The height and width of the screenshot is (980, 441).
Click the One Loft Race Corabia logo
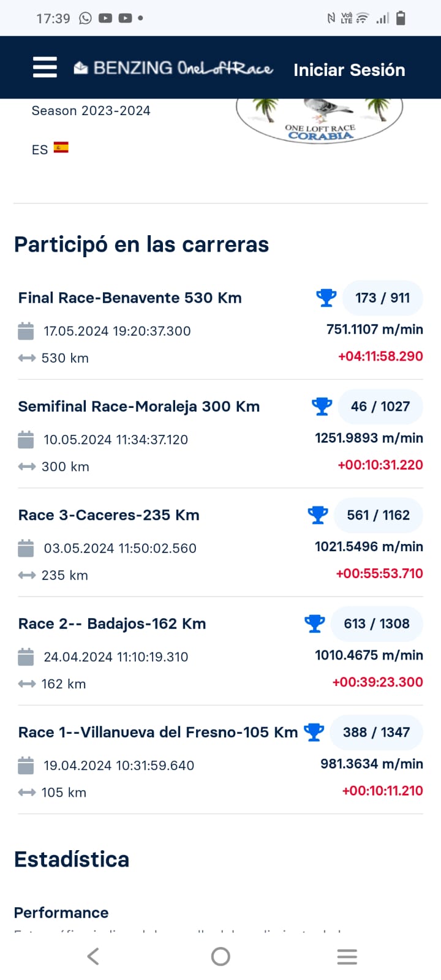click(x=319, y=121)
